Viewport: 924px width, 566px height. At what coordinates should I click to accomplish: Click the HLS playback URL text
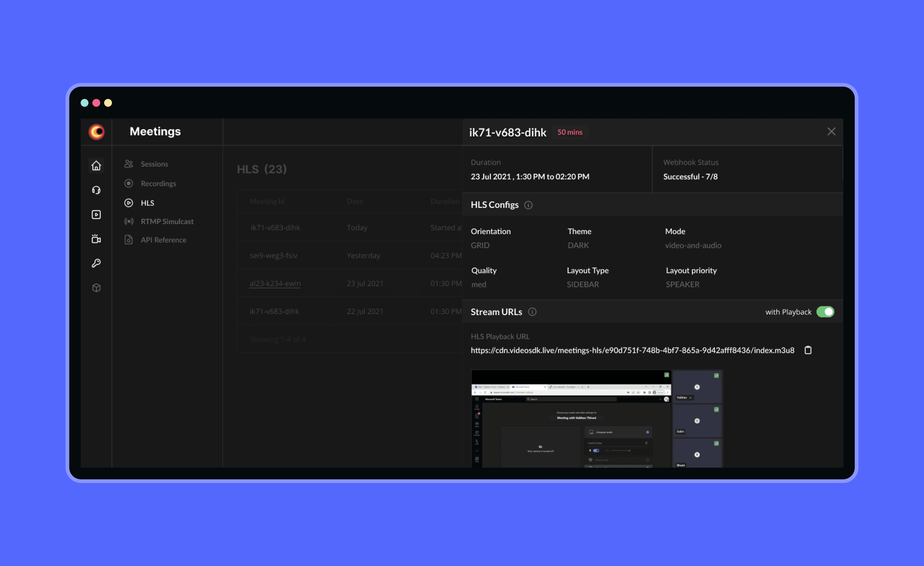tap(633, 350)
